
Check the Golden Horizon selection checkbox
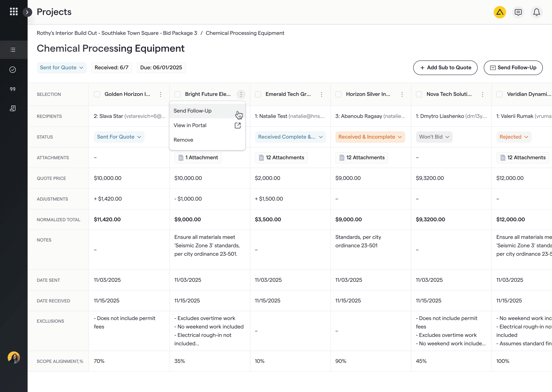97,95
